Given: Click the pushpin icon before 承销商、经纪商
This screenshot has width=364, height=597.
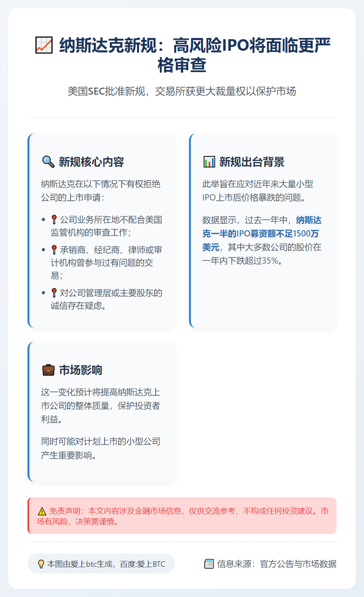Looking at the screenshot, I should [x=54, y=250].
